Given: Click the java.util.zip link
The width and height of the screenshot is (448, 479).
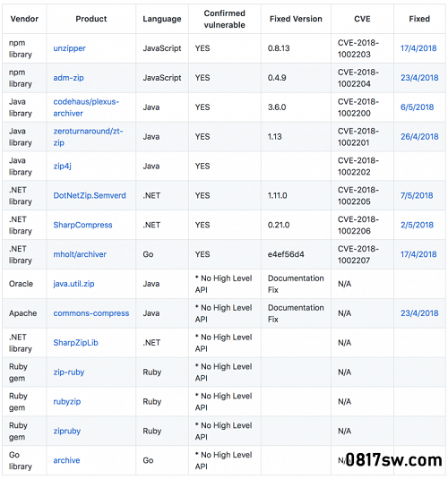Looking at the screenshot, I should [x=73, y=284].
